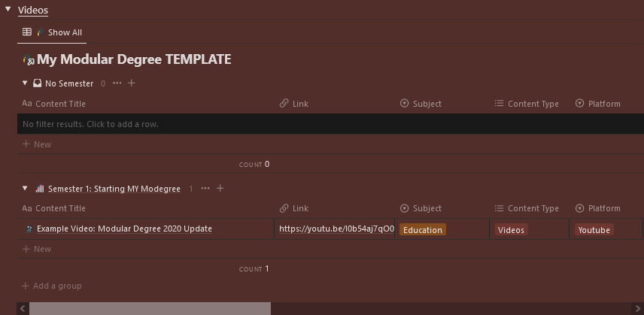
Task: Click Subject column header in Semester 1 table
Action: [x=427, y=208]
